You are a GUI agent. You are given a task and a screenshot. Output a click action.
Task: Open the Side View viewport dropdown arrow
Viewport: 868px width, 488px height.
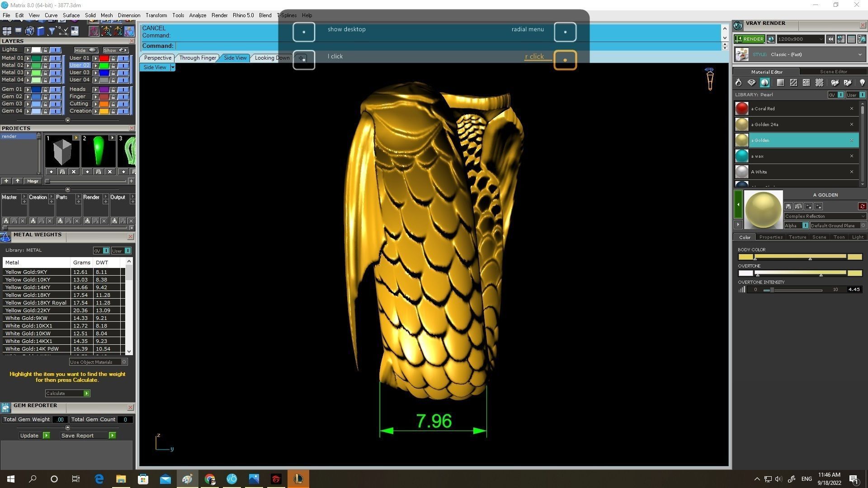click(172, 67)
